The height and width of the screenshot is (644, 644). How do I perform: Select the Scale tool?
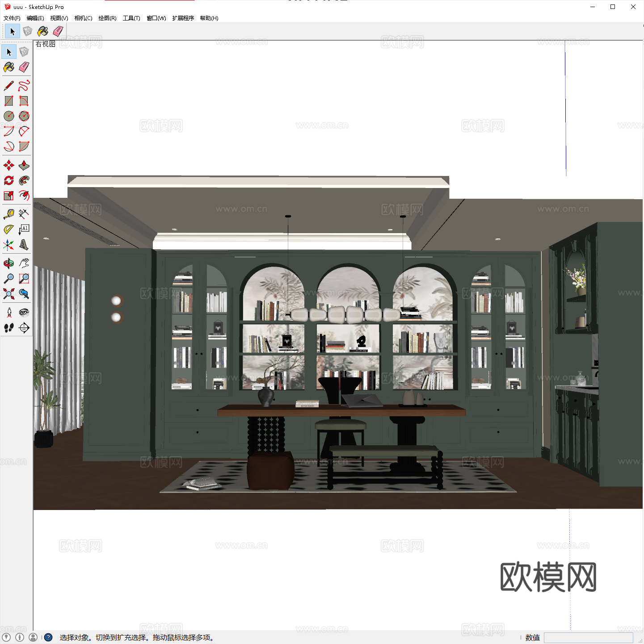[x=9, y=196]
